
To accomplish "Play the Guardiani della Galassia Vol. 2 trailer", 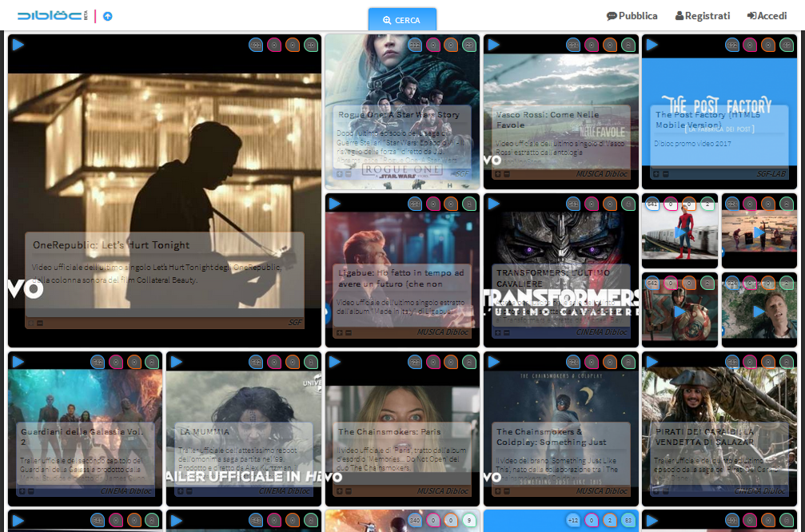I will [18, 362].
